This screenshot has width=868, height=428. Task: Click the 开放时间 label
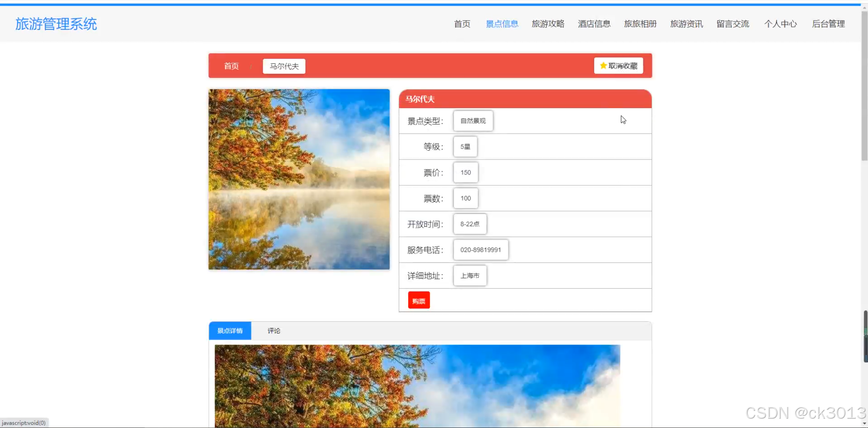425,224
